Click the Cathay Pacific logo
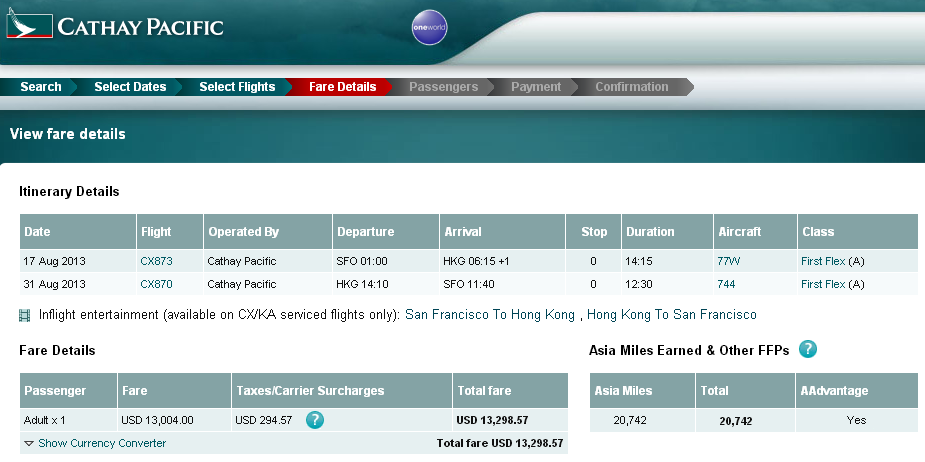 pyautogui.click(x=115, y=26)
